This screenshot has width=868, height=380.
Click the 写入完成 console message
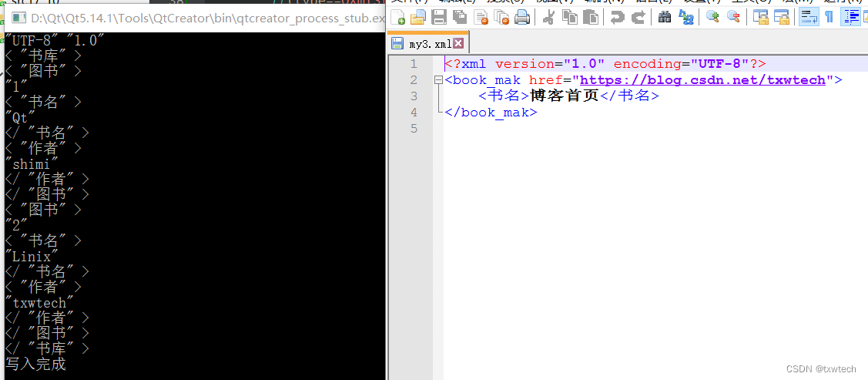tap(35, 364)
